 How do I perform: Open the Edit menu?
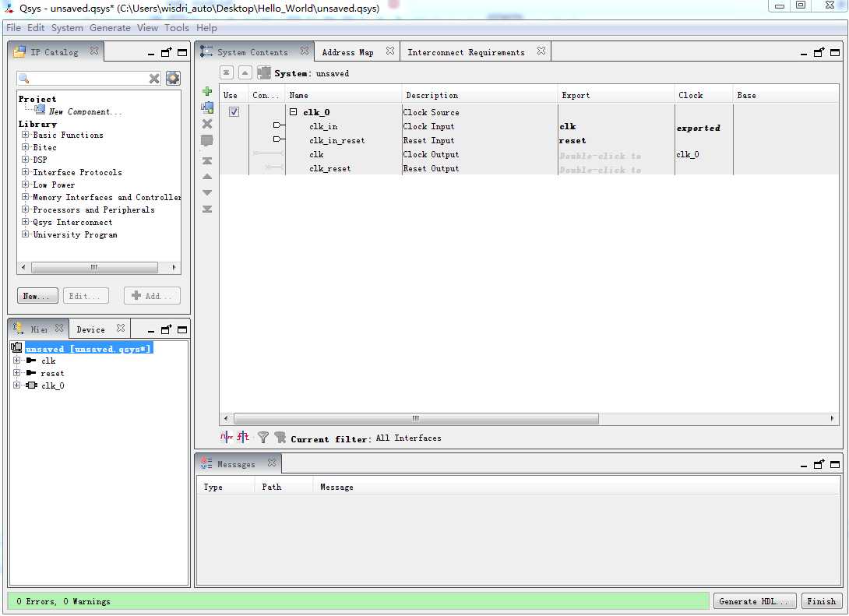click(36, 27)
